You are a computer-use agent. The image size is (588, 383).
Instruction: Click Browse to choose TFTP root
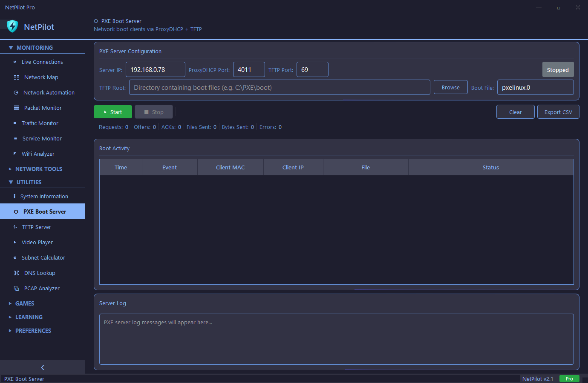click(450, 88)
